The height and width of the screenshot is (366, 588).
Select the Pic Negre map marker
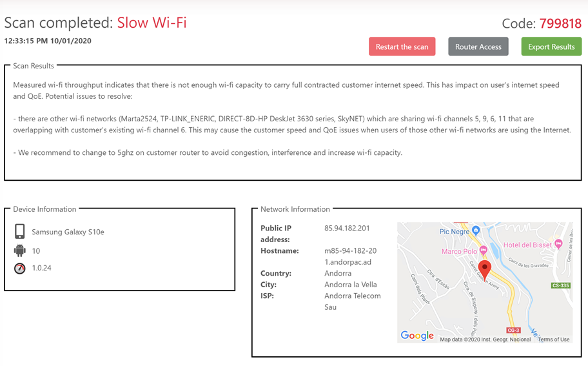[476, 230]
